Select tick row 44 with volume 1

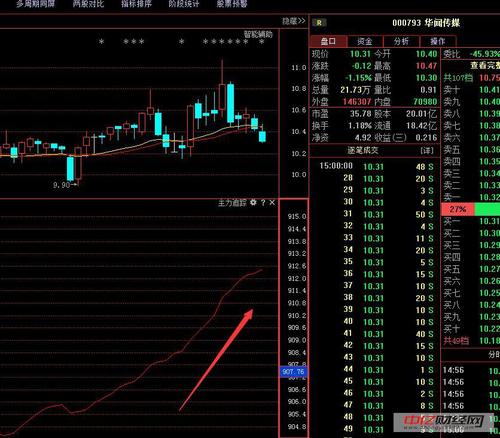(x=376, y=370)
